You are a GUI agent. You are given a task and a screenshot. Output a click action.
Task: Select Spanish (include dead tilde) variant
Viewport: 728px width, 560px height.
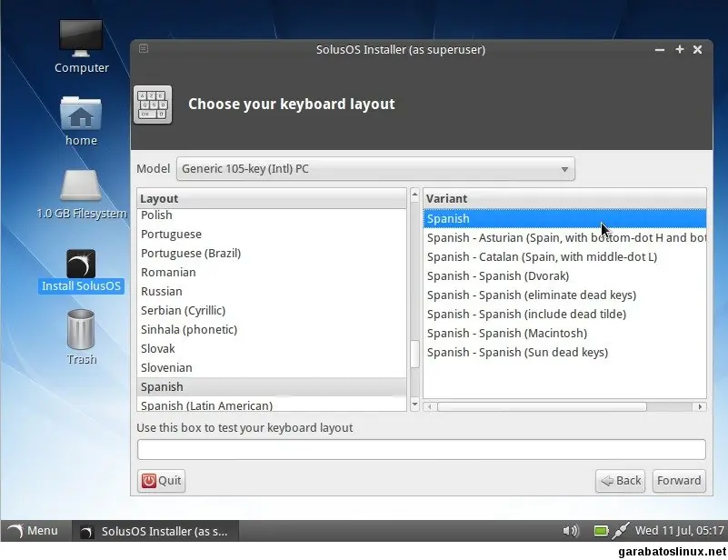click(x=564, y=314)
